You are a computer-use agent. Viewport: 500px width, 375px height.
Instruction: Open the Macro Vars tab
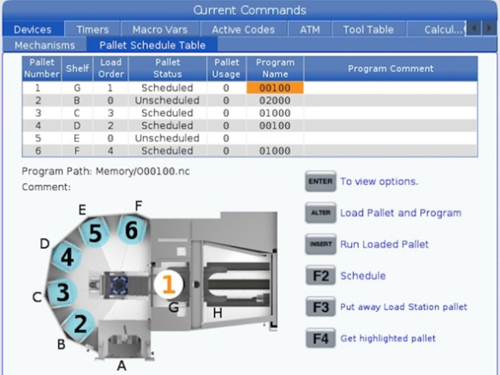pos(160,30)
